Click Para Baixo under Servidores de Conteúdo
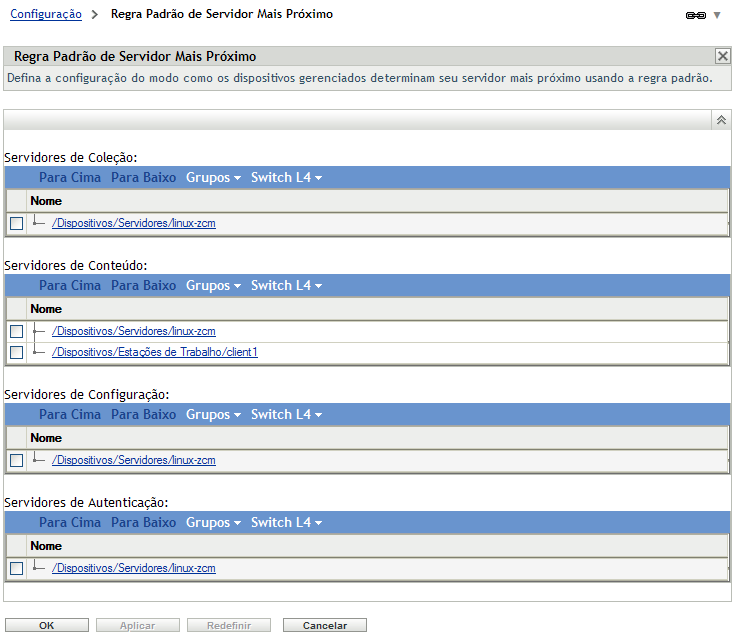The height and width of the screenshot is (643, 735). pos(143,285)
